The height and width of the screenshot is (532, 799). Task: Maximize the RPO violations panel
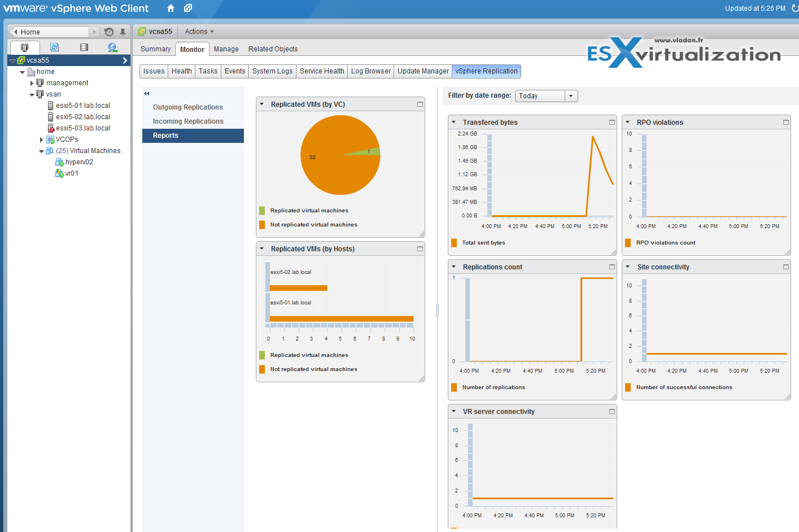tap(786, 123)
